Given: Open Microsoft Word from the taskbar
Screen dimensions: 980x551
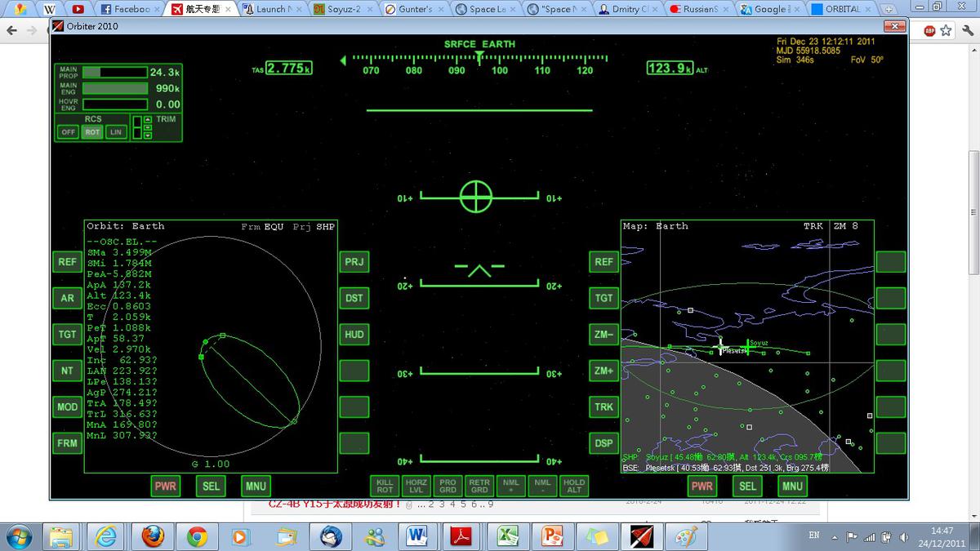Looking at the screenshot, I should pos(416,535).
